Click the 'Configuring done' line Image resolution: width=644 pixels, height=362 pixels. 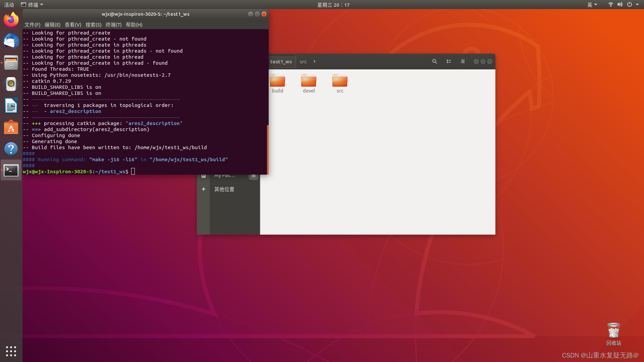tap(52, 135)
